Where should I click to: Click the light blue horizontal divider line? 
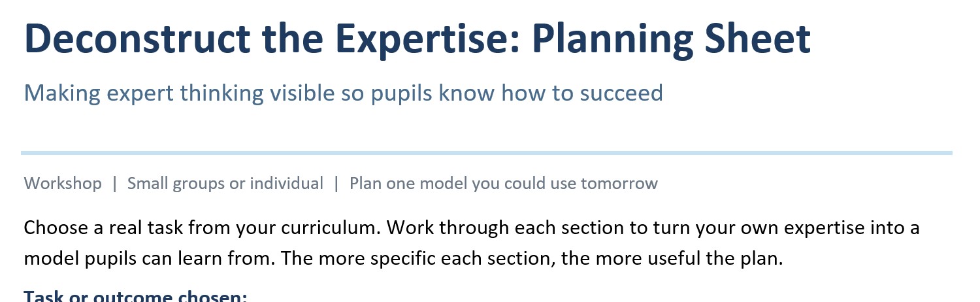click(487, 153)
